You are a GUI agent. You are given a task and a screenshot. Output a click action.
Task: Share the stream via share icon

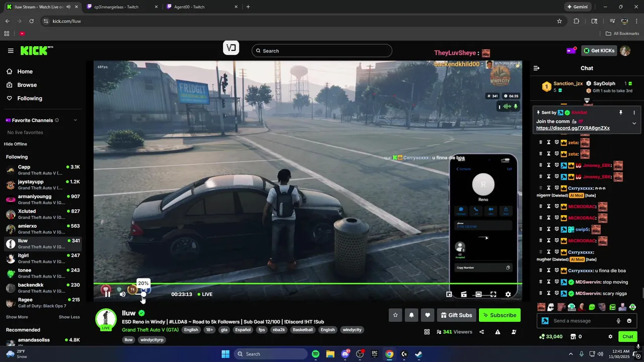(482, 332)
